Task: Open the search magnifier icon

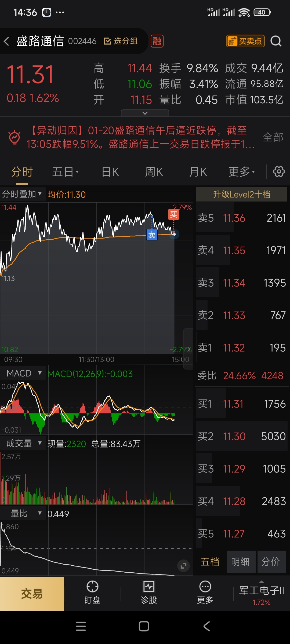Action: point(276,41)
